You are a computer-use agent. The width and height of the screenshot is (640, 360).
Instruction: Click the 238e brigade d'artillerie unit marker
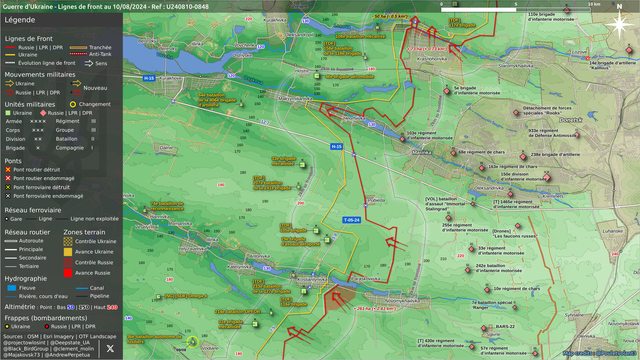point(523,156)
